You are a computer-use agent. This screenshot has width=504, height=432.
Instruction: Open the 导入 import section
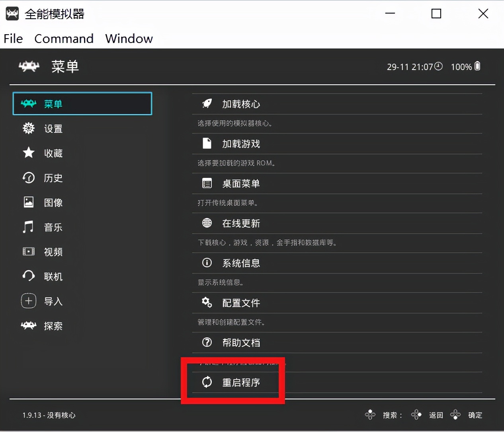click(53, 301)
